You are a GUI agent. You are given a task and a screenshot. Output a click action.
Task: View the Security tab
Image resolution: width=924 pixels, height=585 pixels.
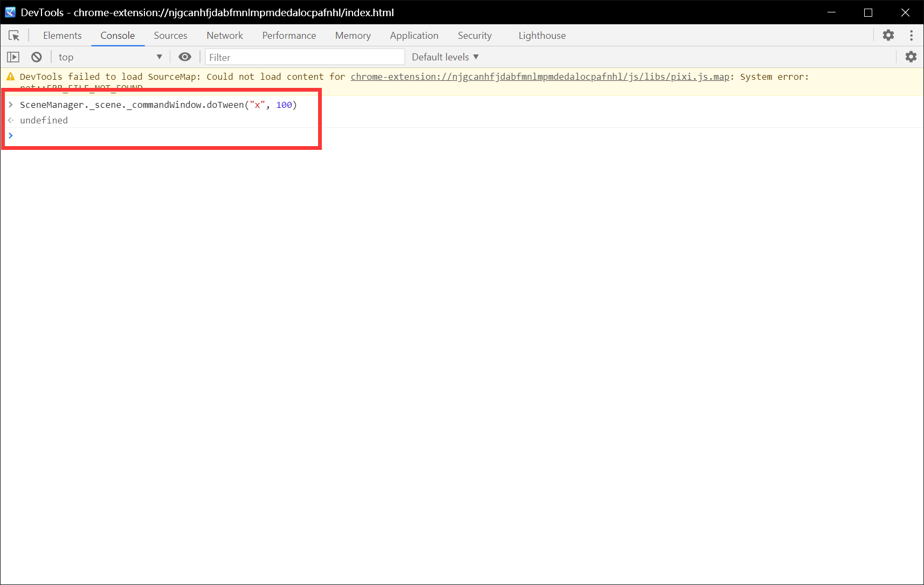(474, 36)
